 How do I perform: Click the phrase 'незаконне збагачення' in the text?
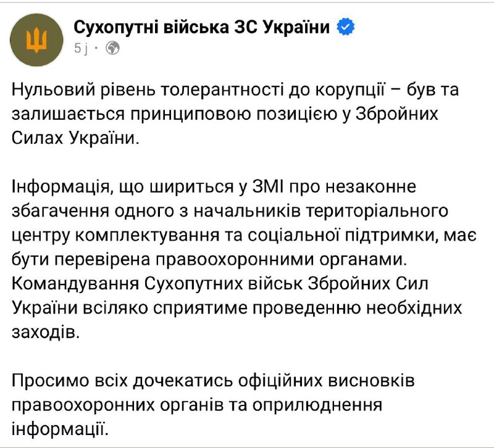[x=214, y=199]
